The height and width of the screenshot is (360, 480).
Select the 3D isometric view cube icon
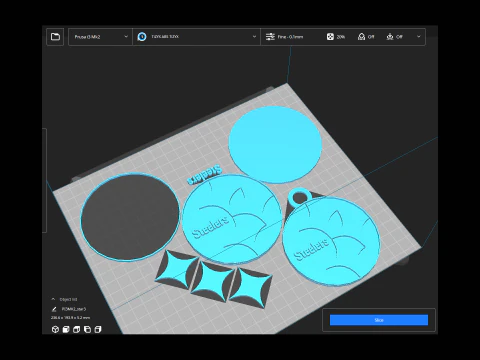(55, 329)
